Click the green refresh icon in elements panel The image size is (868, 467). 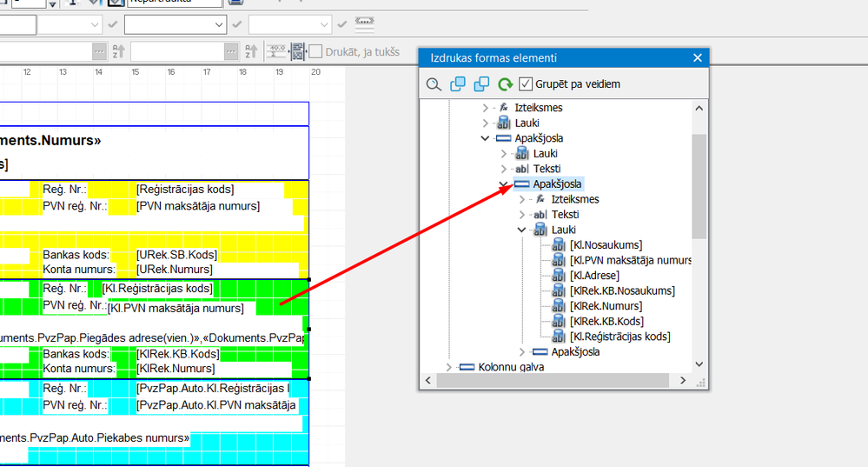coord(505,84)
